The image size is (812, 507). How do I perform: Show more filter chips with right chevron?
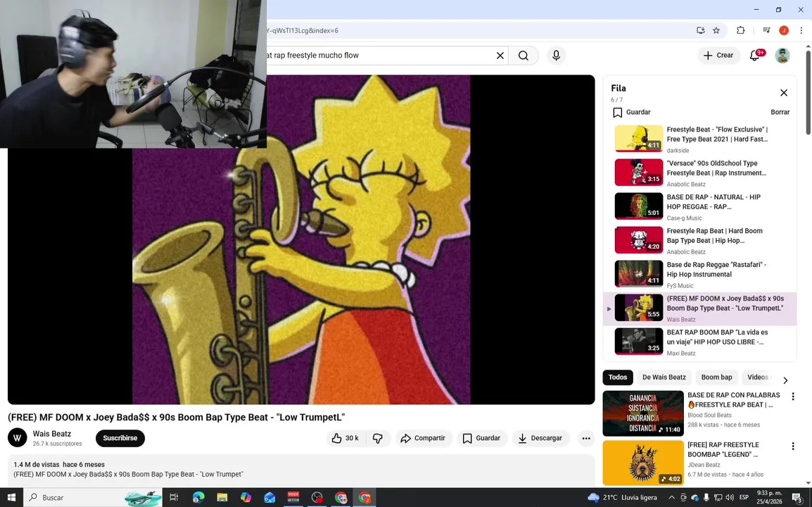tap(785, 380)
